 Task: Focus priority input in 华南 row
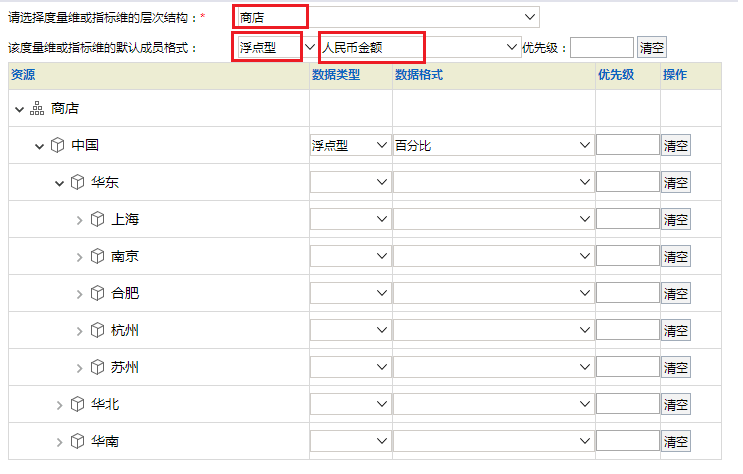click(627, 441)
